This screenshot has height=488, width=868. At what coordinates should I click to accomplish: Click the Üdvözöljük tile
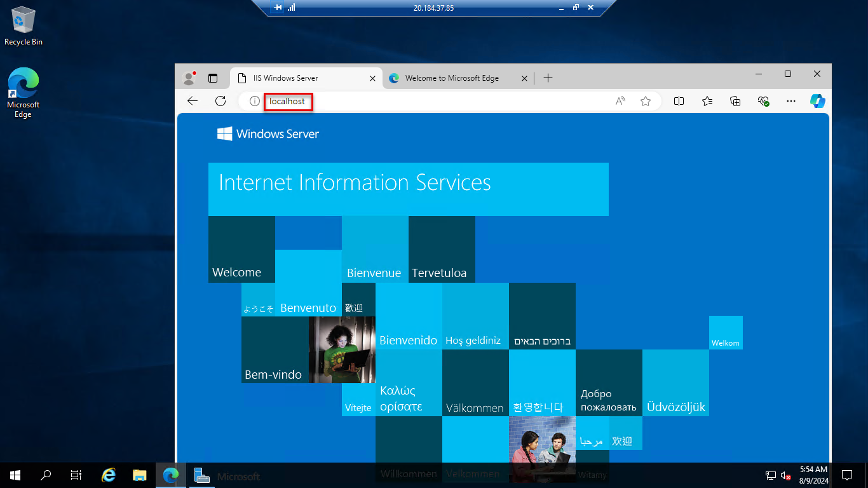[x=675, y=383]
